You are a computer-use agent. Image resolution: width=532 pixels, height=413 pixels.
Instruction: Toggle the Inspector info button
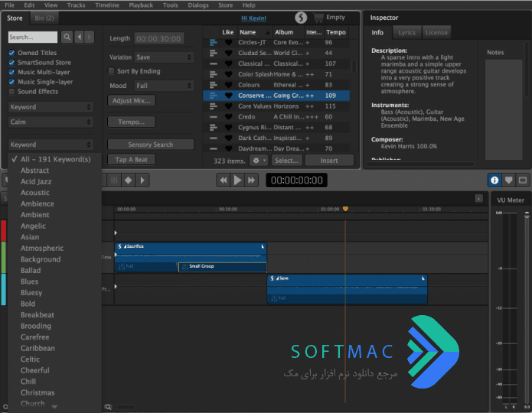coord(494,180)
